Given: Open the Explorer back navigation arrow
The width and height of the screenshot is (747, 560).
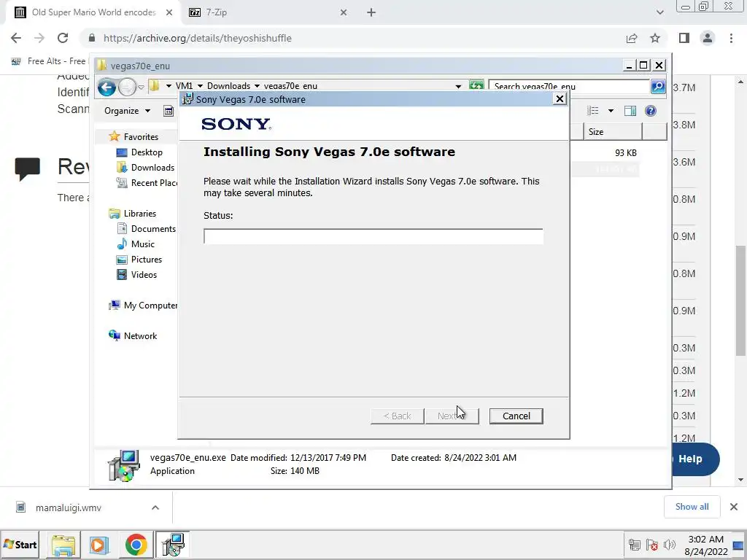Looking at the screenshot, I should pos(107,87).
